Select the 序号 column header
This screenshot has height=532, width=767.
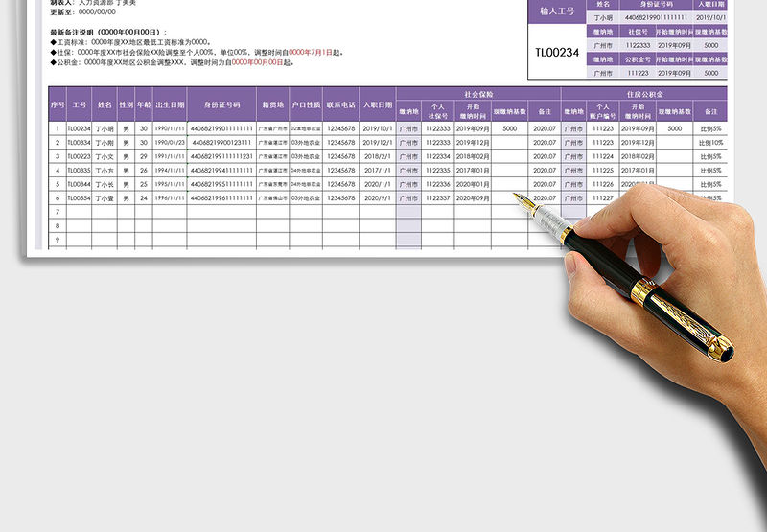tap(58, 104)
